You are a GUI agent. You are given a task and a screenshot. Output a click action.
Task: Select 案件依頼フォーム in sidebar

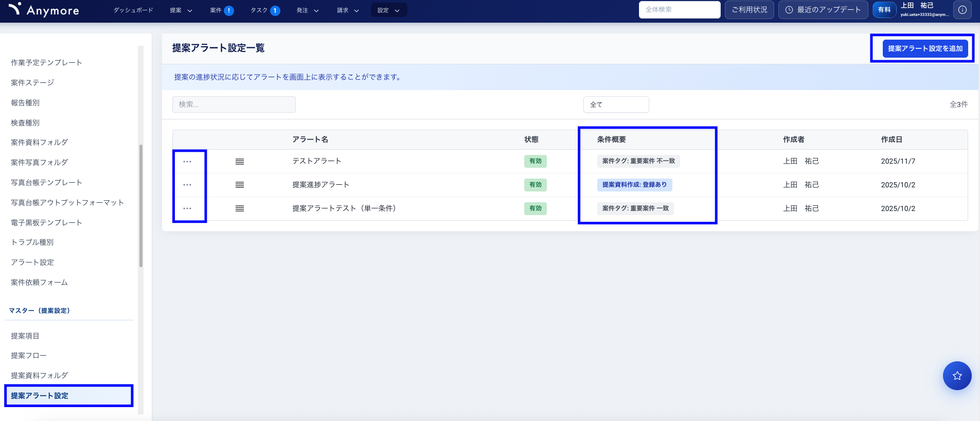coord(39,283)
